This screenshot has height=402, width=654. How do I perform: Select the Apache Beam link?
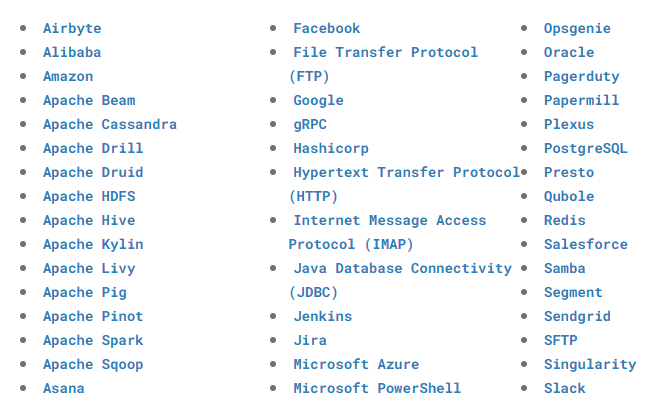pyautogui.click(x=89, y=100)
